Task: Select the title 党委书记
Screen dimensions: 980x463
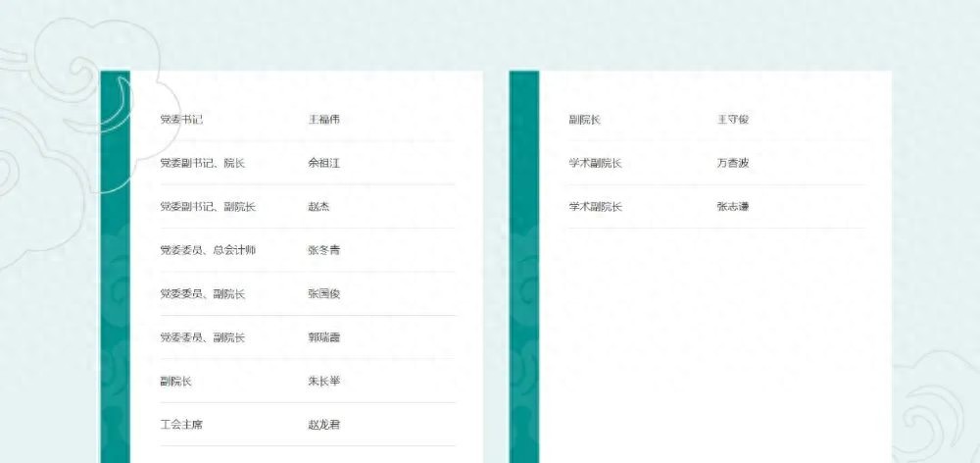Action: click(181, 120)
